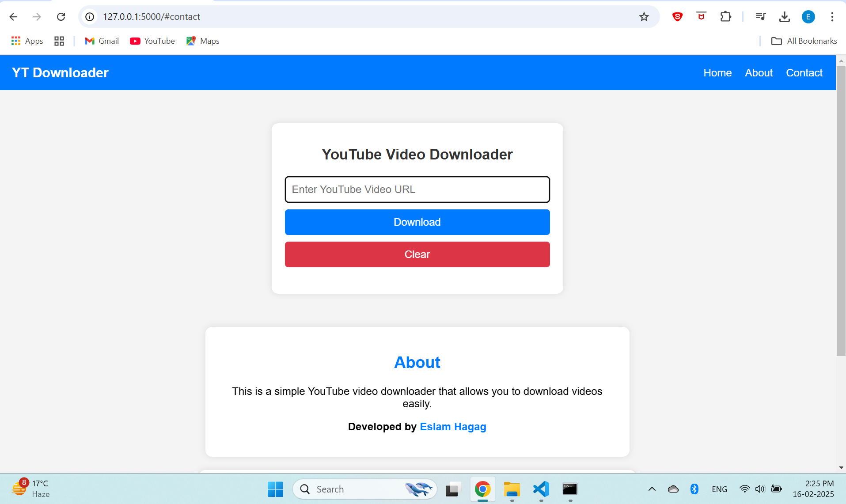Screen dimensions: 846x504
Task: Click the site information icon
Action: click(x=90, y=17)
